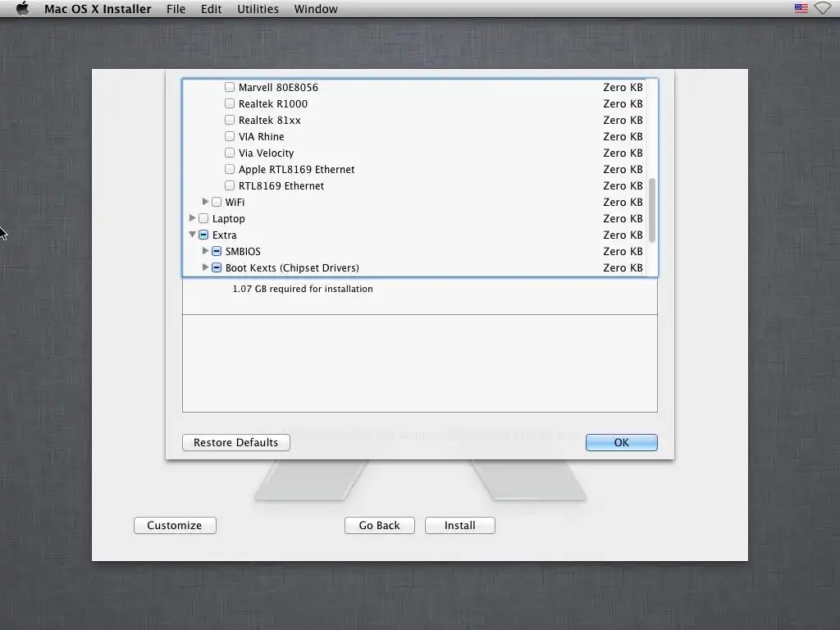Click the '1.07 GB required for installation' text

click(x=303, y=289)
